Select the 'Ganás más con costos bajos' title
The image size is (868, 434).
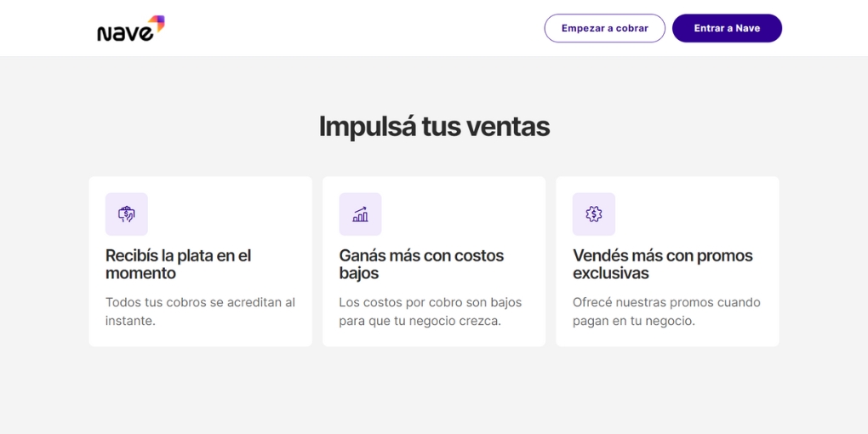click(421, 264)
